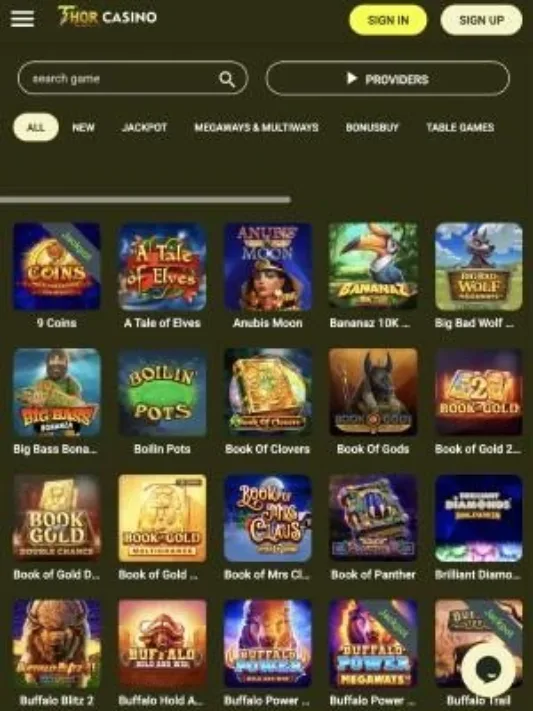Launch the Book Of Clovers game icon
Viewport: 533px width, 711px height.
pyautogui.click(x=268, y=392)
